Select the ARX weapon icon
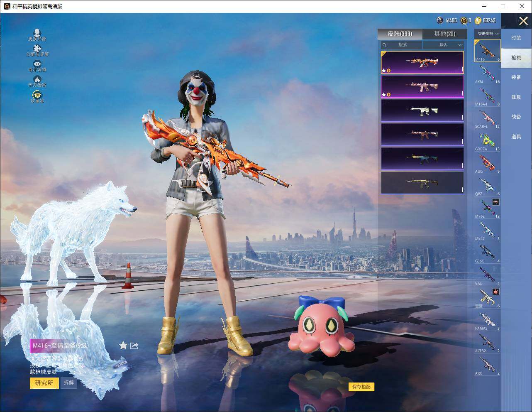The height and width of the screenshot is (412, 532). (x=488, y=365)
